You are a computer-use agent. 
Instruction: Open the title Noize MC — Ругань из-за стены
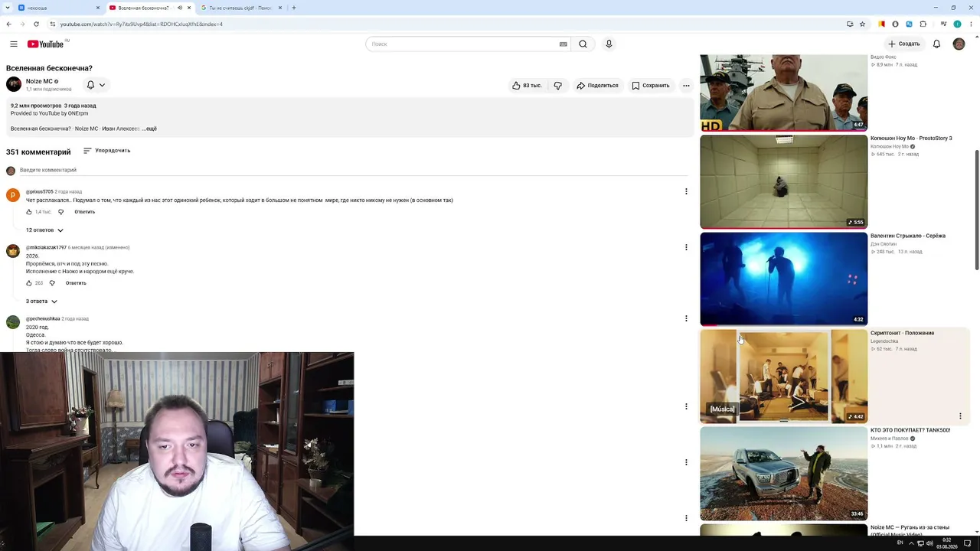point(910,531)
